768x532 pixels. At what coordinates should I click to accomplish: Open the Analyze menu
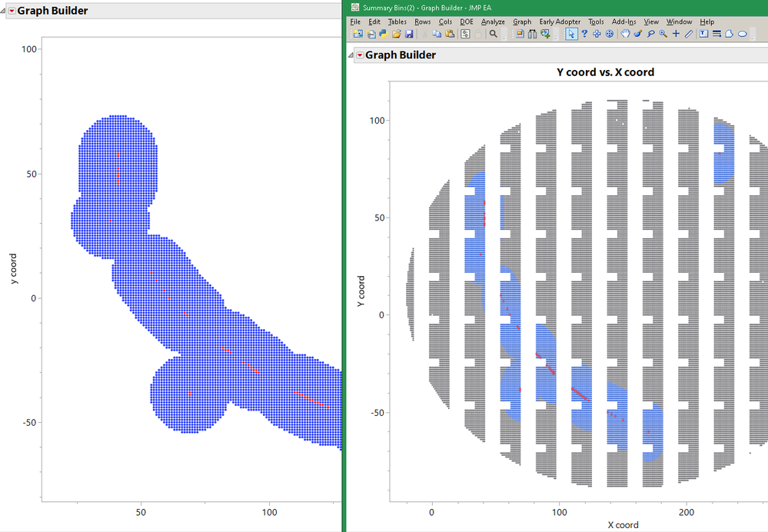tap(493, 22)
